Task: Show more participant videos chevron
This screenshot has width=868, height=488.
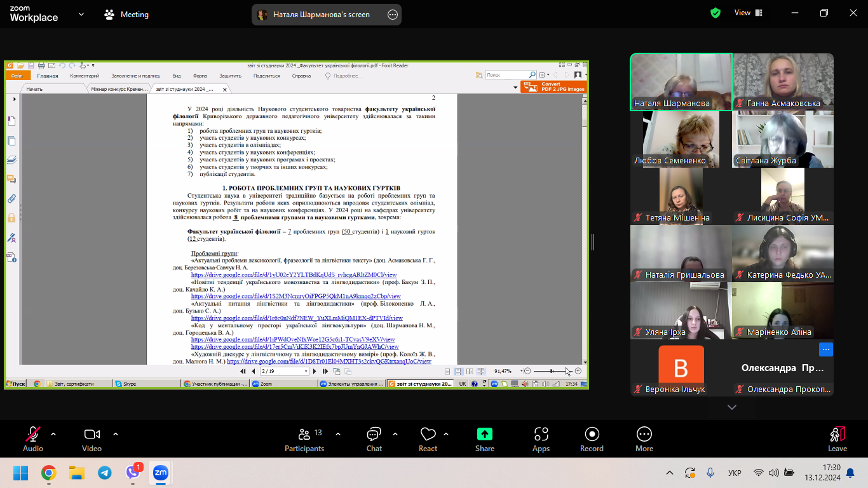Action: tap(732, 407)
